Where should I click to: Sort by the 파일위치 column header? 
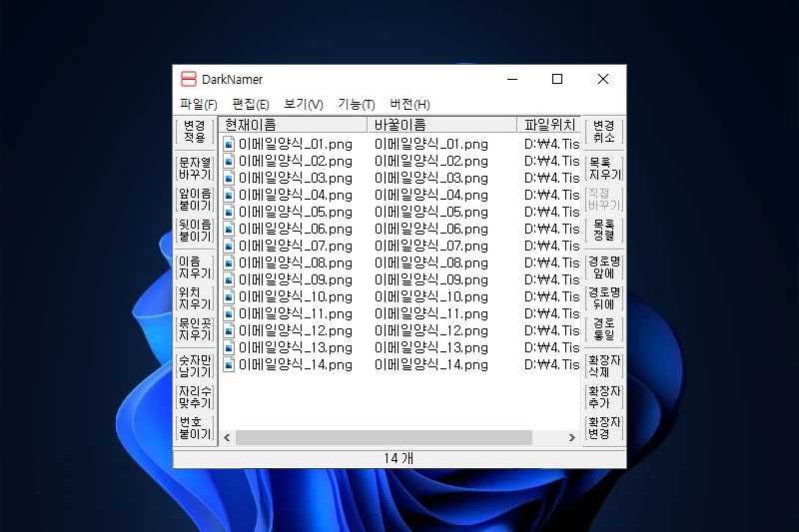point(548,125)
